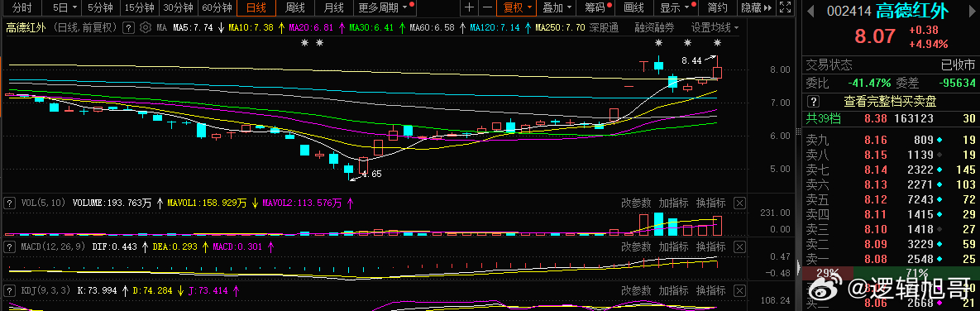Click the 隐藏 hide panel button
This screenshot has height=311, width=980.
coord(756,7)
